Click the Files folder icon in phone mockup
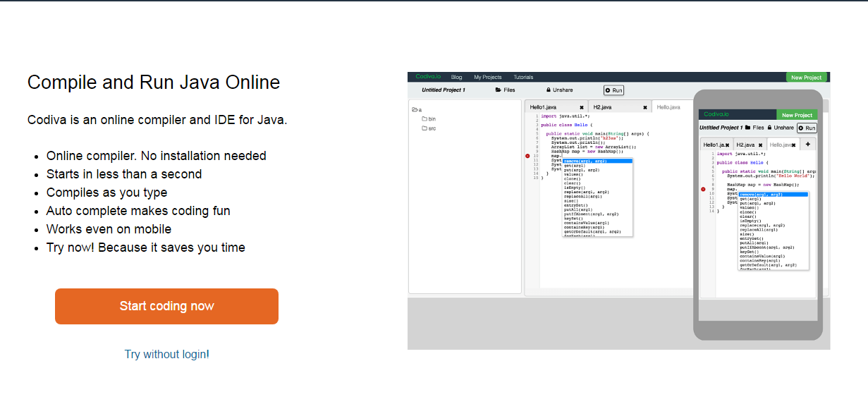Viewport: 868px width, 397px height. coord(747,128)
